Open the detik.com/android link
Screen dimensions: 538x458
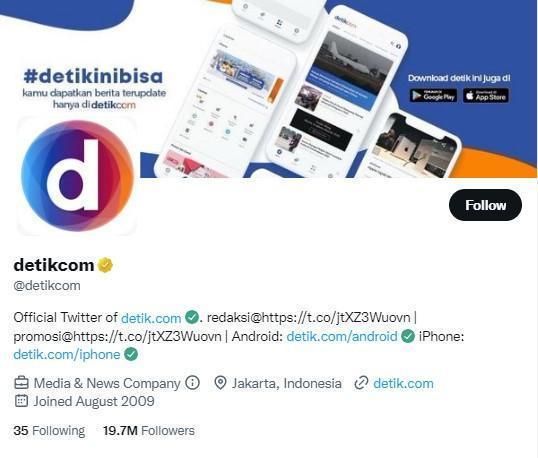(x=342, y=336)
